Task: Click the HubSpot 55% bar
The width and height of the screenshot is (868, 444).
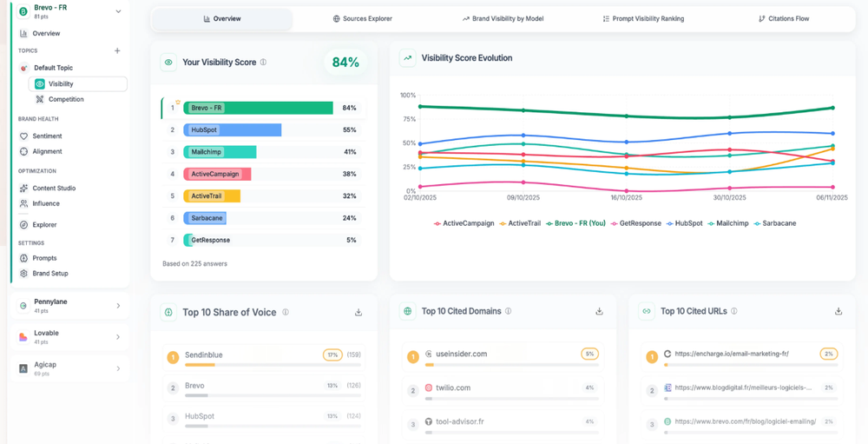Action: tap(233, 129)
